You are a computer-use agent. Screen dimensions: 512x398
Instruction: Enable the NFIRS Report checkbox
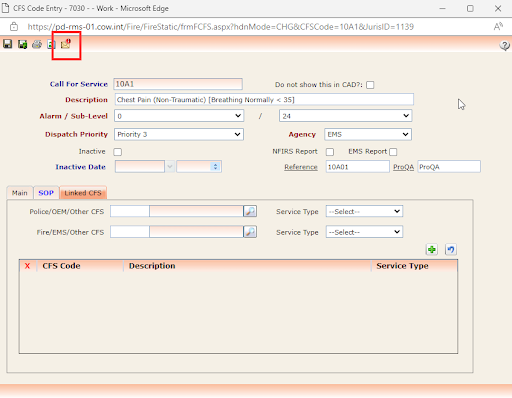point(330,152)
